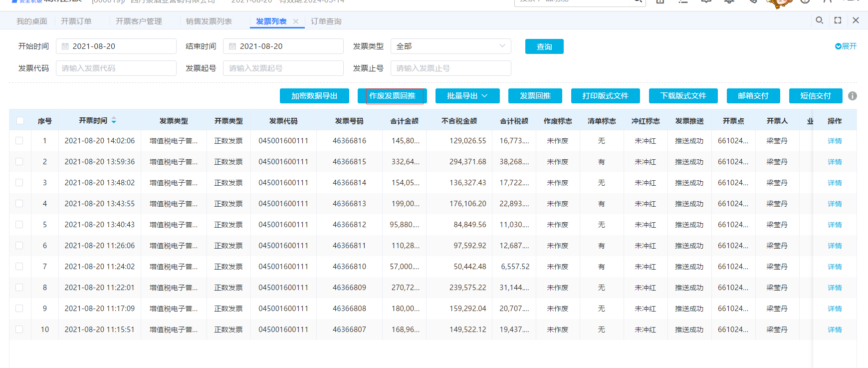This screenshot has width=868, height=368.
Task: Switch to the 开票订单 tab
Action: [x=76, y=21]
